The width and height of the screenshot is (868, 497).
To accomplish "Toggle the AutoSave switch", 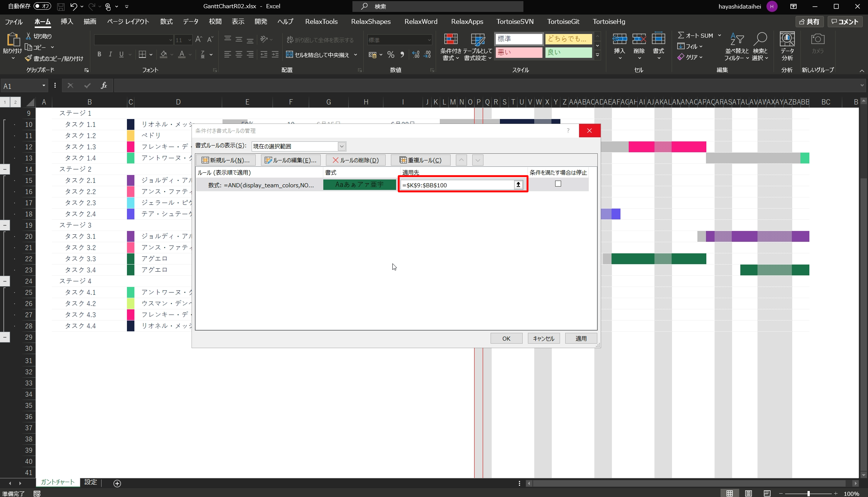I will point(42,6).
